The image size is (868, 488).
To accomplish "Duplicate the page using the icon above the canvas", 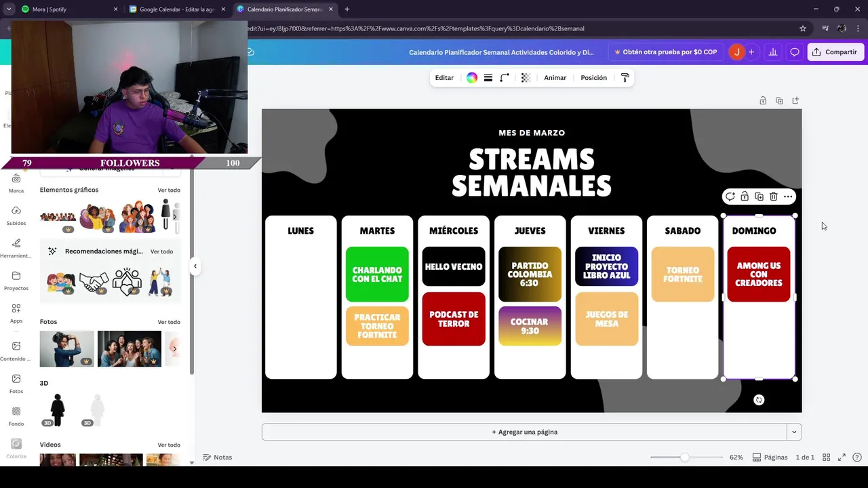I will pos(779,100).
